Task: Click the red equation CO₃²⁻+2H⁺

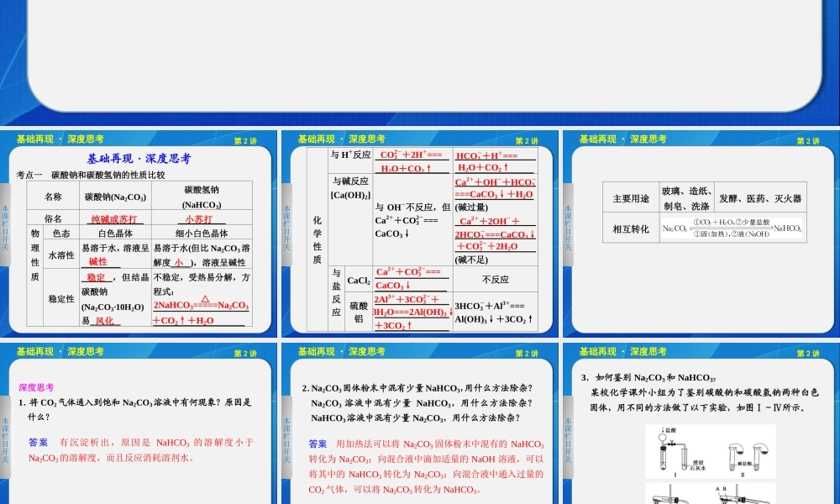Action: tap(412, 161)
